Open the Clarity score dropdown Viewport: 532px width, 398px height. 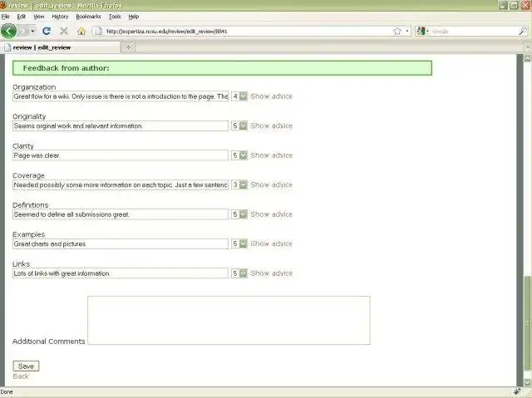239,155
